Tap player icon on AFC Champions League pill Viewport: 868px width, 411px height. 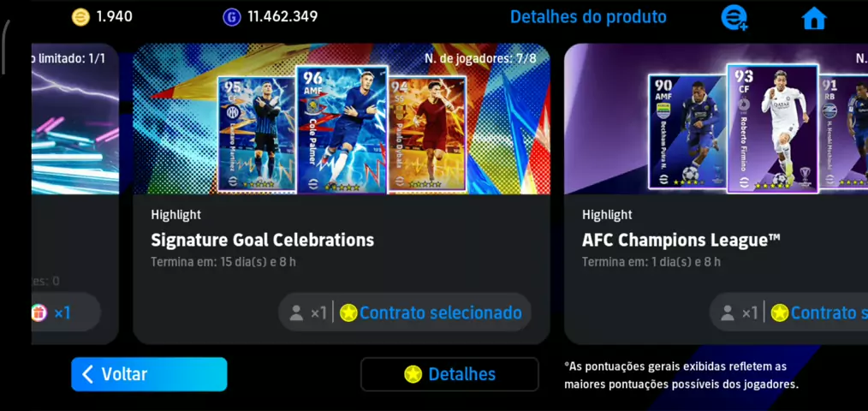[728, 313]
